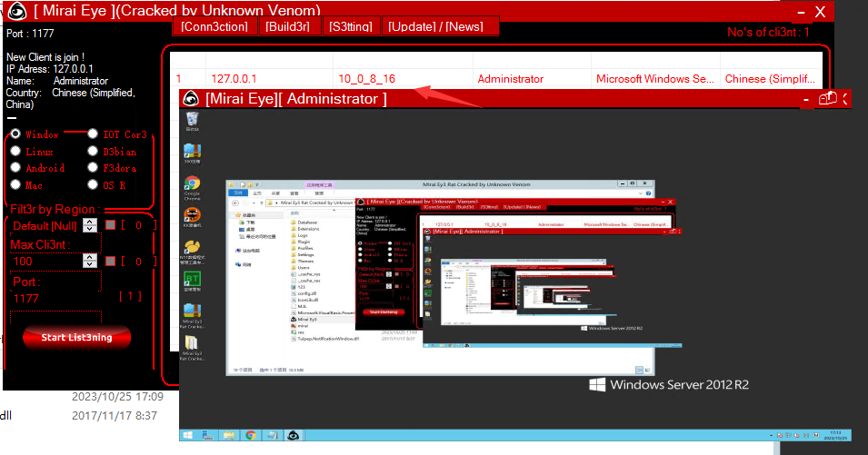Open the [Conn3ction] tab
The height and width of the screenshot is (455, 868).
point(215,26)
